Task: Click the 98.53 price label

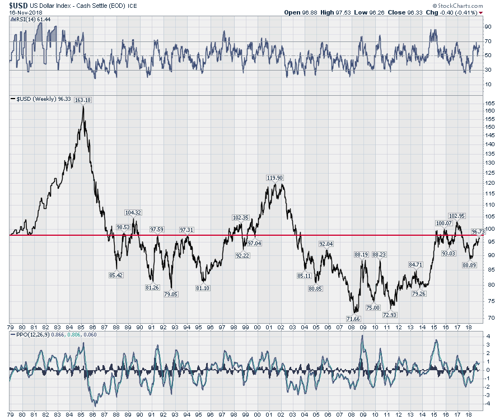Action: coord(123,227)
